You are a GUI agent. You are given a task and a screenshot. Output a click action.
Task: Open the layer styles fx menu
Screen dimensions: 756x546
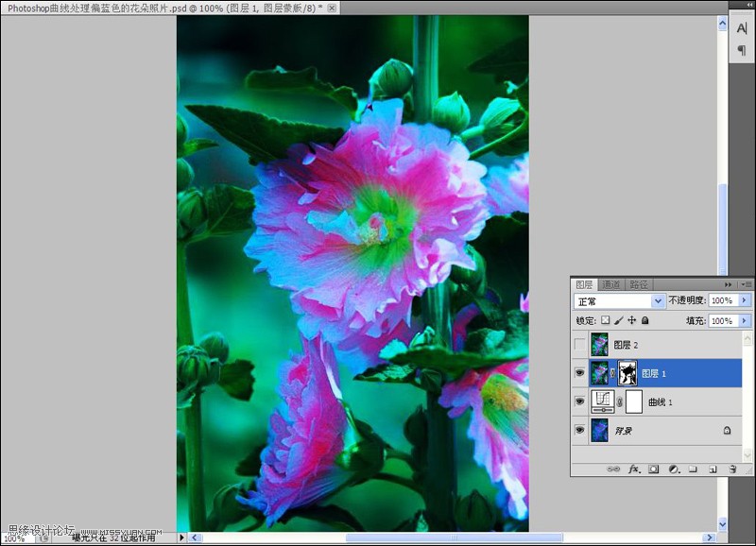pos(633,466)
